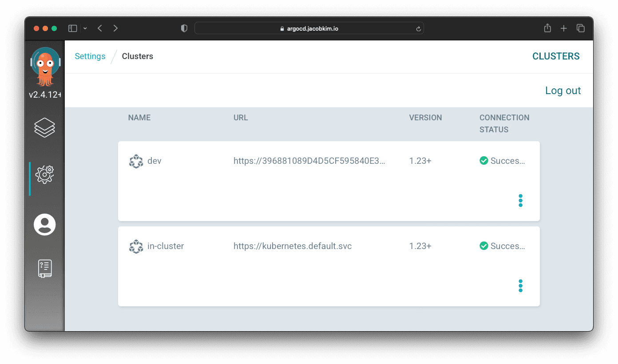Open the kebab menu for the dev cluster
The height and width of the screenshot is (364, 618).
(520, 201)
